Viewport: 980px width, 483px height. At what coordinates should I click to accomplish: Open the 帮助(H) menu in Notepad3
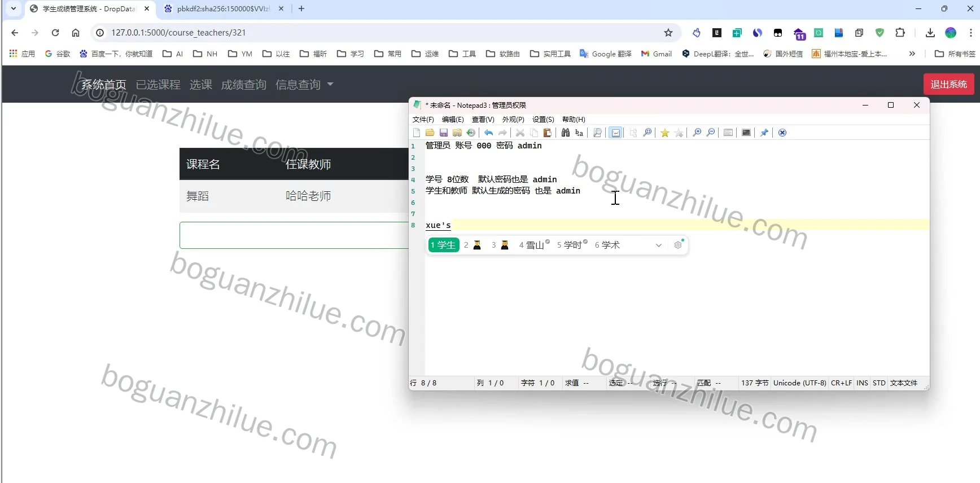[x=574, y=120]
